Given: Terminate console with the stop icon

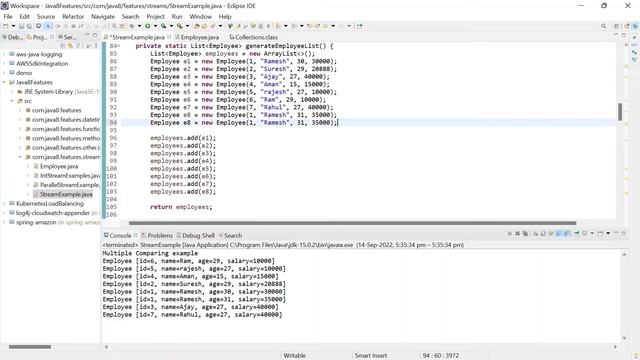Looking at the screenshot, I should pyautogui.click(x=509, y=233).
